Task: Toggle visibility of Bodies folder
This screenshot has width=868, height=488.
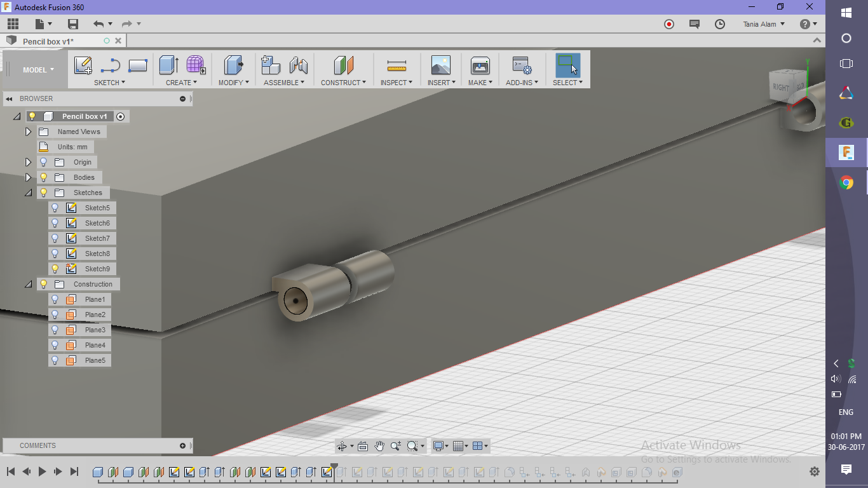Action: (x=44, y=177)
